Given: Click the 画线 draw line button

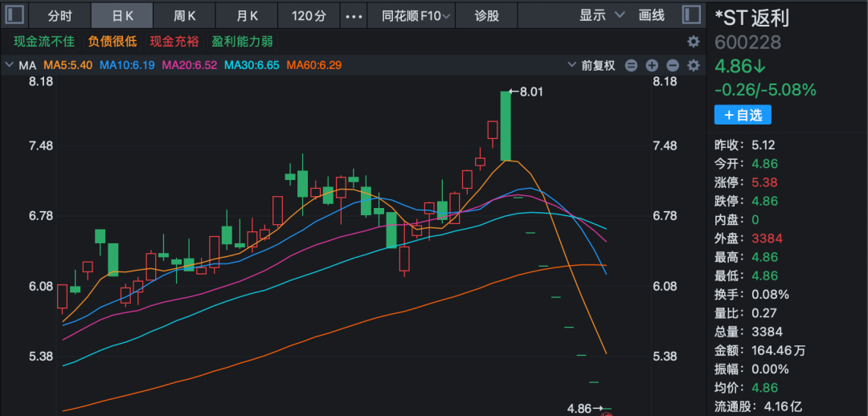Looking at the screenshot, I should coord(651,15).
